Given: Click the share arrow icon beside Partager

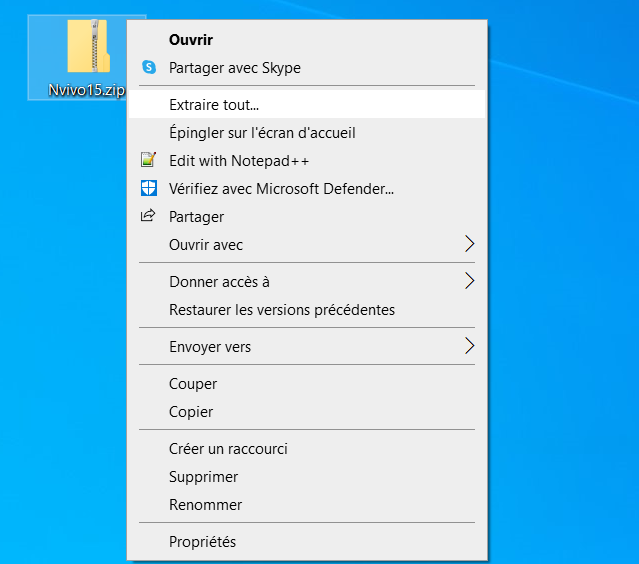Looking at the screenshot, I should coord(149,216).
